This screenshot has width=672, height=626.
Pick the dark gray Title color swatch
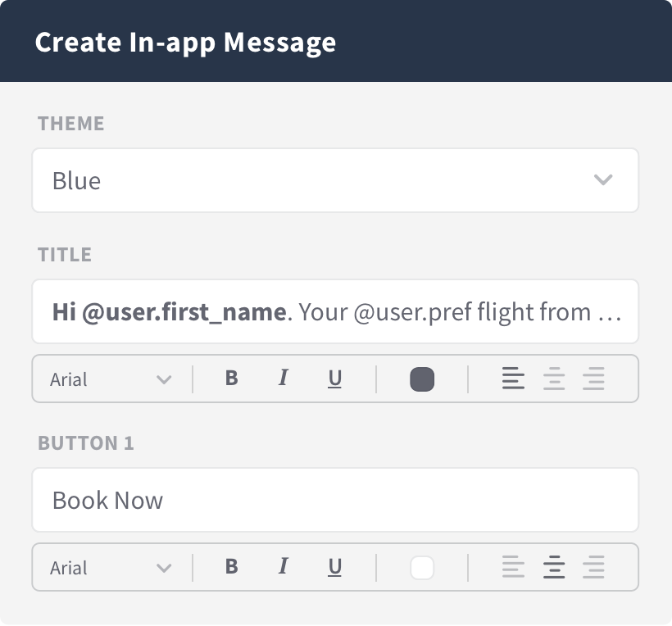click(x=422, y=379)
